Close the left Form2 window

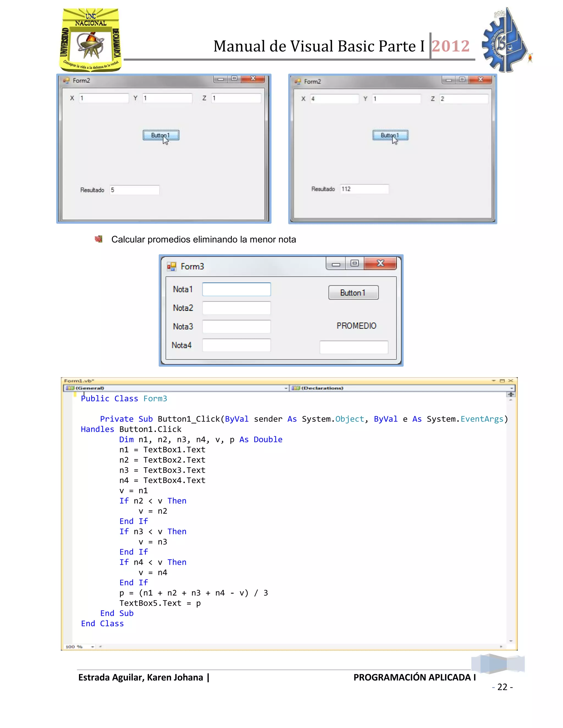(x=253, y=79)
